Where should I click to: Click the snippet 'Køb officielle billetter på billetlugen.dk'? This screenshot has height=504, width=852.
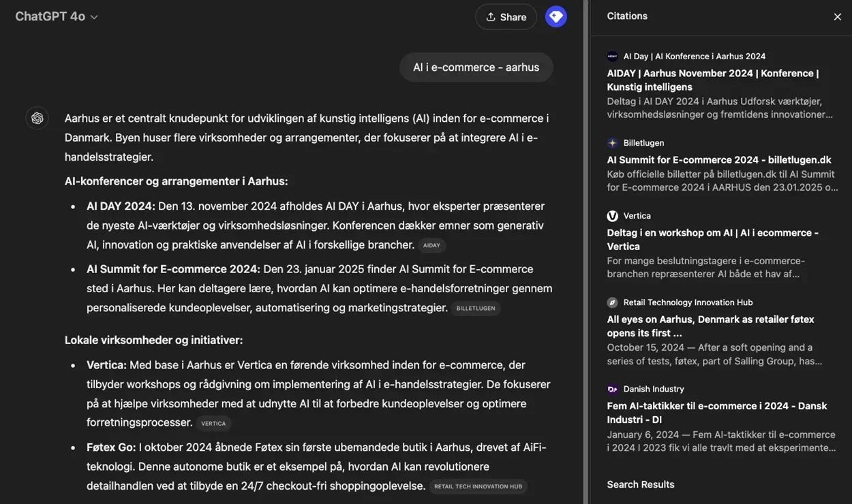point(722,180)
